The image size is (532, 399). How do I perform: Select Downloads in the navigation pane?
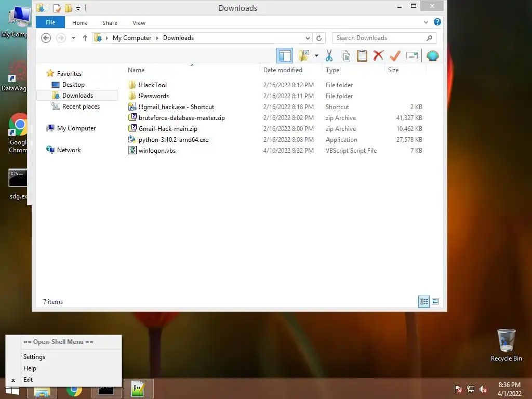[x=77, y=96]
